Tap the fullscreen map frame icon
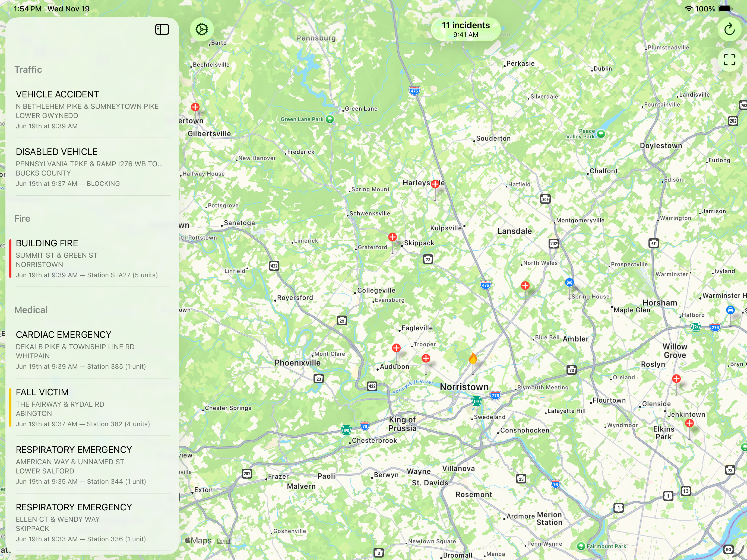The image size is (747, 560). tap(729, 60)
